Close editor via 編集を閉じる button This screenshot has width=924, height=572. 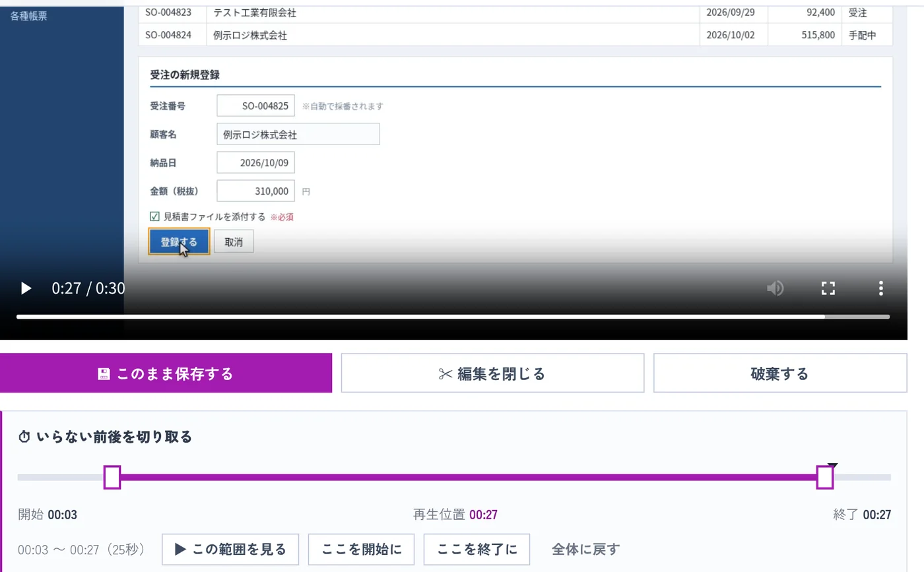(492, 373)
